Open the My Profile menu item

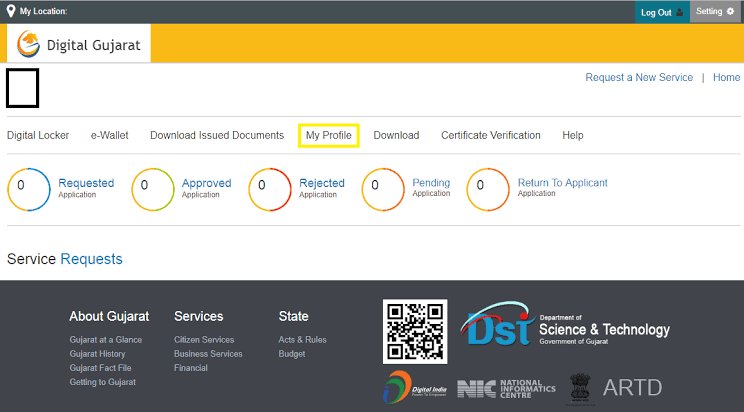(x=329, y=135)
